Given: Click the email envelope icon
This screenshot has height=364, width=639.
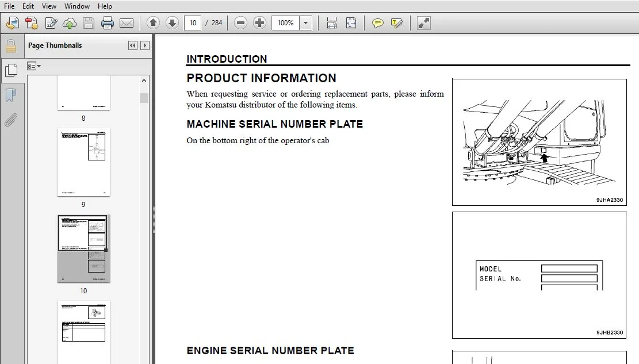Looking at the screenshot, I should pyautogui.click(x=127, y=23).
